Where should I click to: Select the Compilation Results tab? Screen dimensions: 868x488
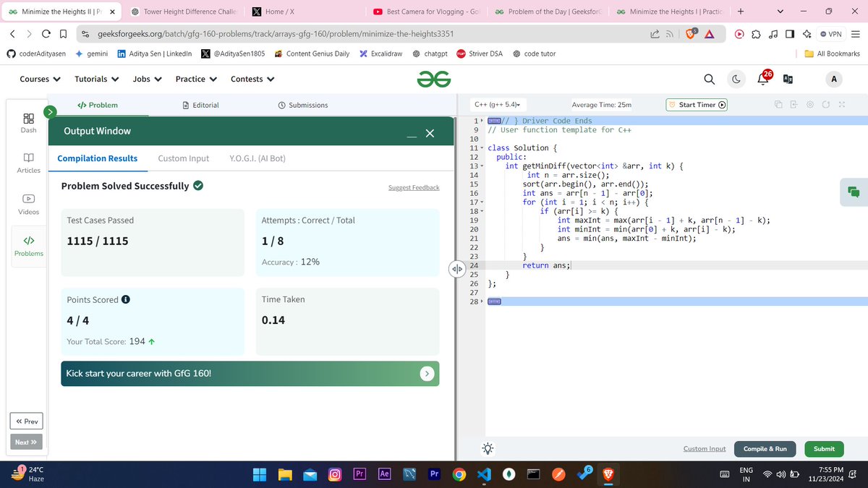click(98, 158)
